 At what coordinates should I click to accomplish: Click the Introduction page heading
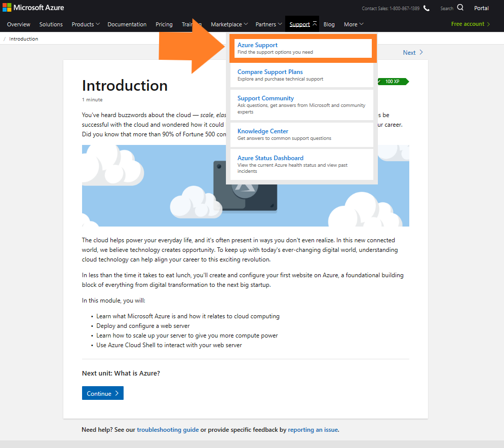pos(125,86)
